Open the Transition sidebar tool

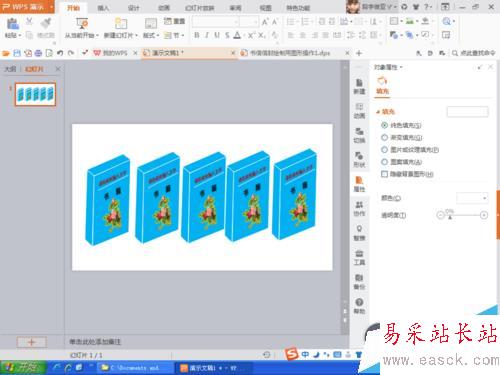(359, 135)
